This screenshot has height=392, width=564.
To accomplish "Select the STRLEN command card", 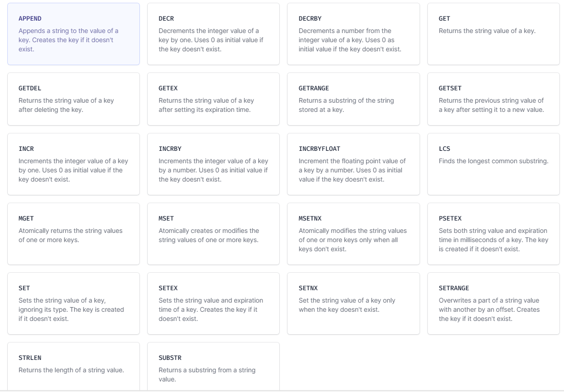I will pyautogui.click(x=73, y=367).
